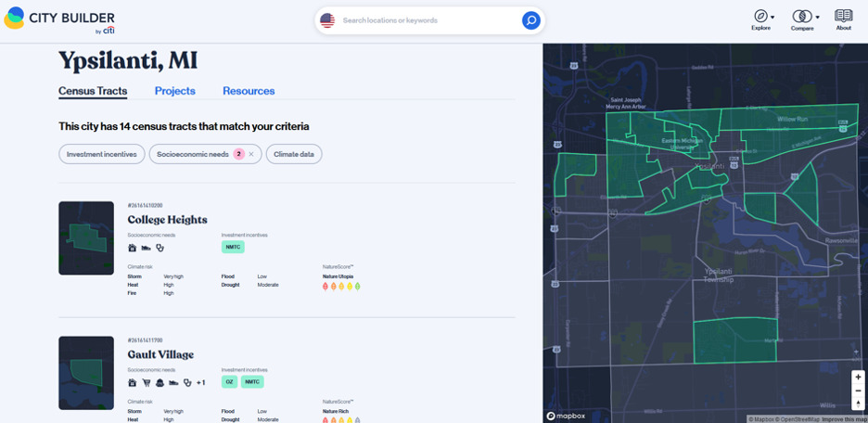Image resolution: width=868 pixels, height=423 pixels.
Task: Open the Climate data filter
Action: (x=294, y=155)
